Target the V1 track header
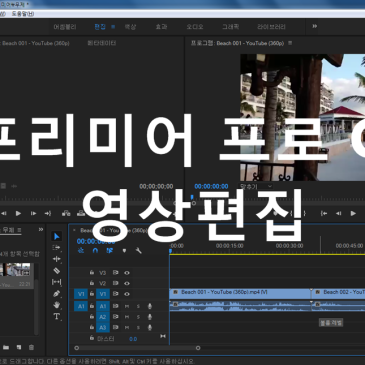The width and height of the screenshot is (365, 365). tap(103, 294)
